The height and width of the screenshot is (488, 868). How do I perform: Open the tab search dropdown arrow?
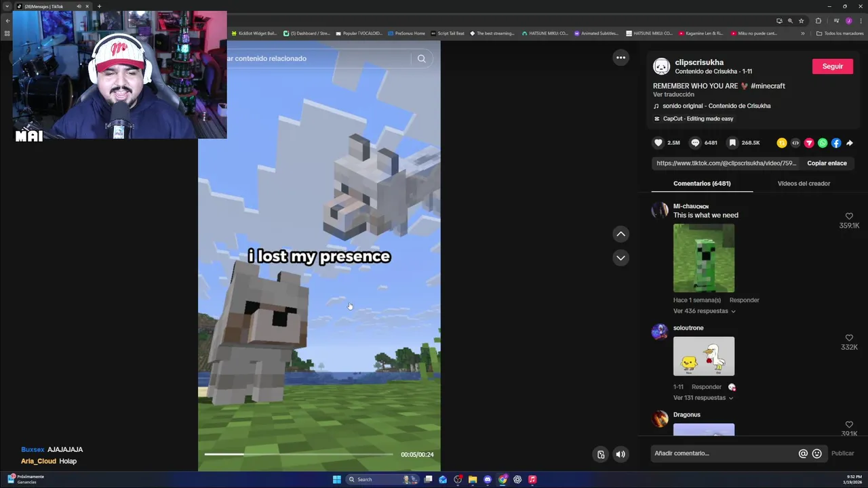pos(7,6)
